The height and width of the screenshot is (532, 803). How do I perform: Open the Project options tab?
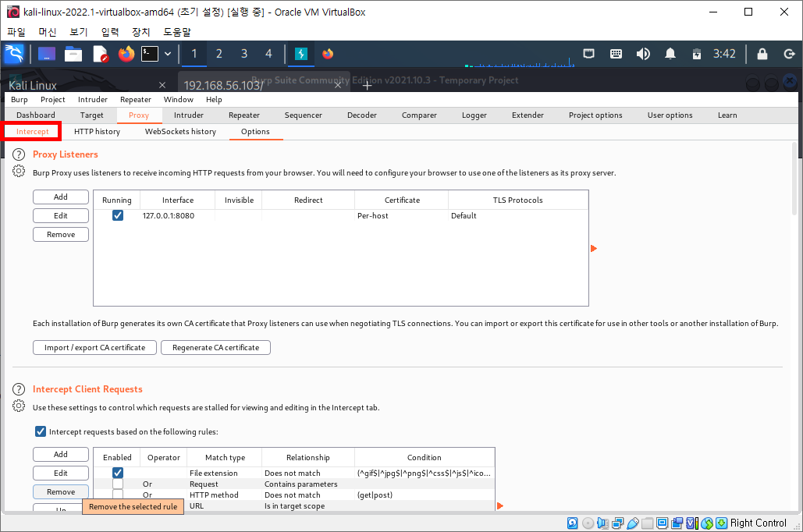coord(595,115)
